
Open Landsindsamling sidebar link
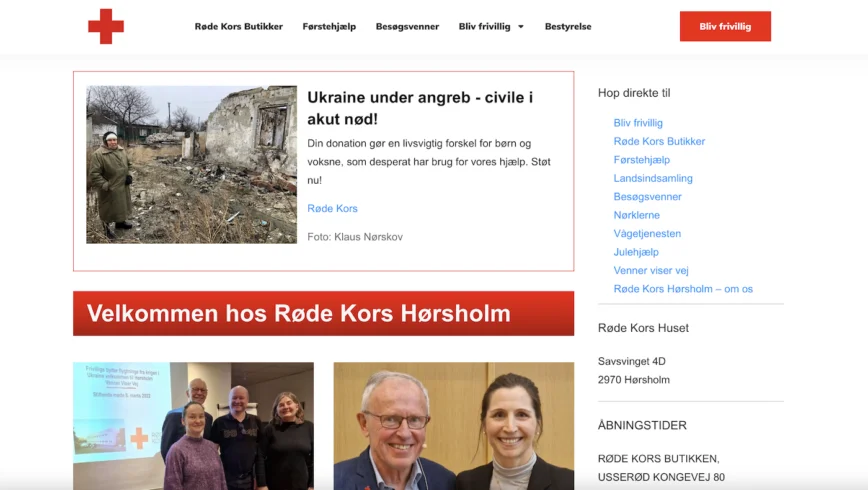pyautogui.click(x=653, y=178)
